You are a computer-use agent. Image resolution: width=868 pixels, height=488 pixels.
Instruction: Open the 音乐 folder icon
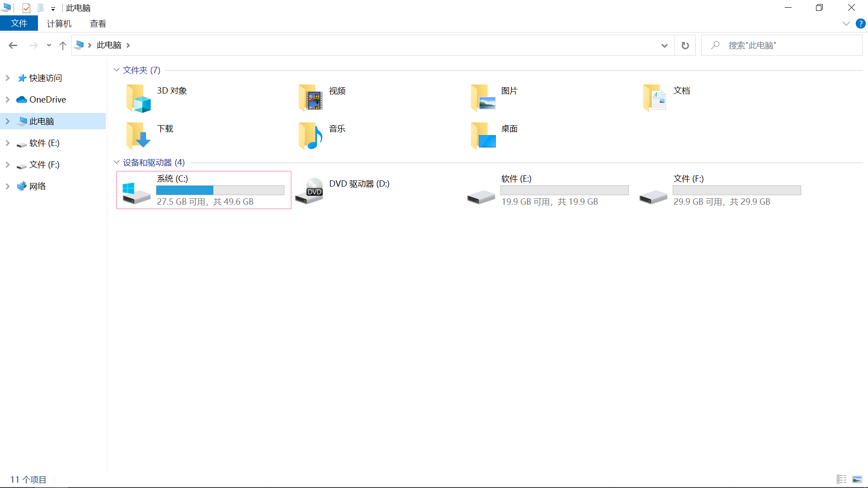(310, 136)
